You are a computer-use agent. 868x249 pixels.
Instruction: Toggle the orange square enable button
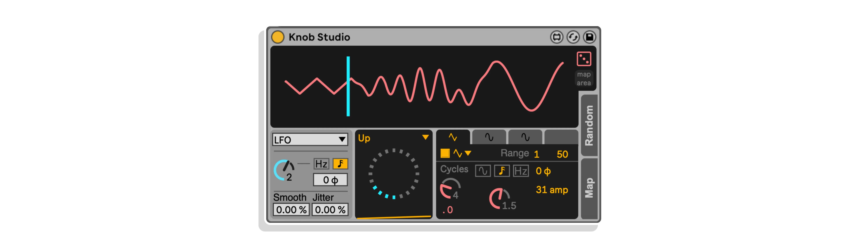tap(445, 153)
